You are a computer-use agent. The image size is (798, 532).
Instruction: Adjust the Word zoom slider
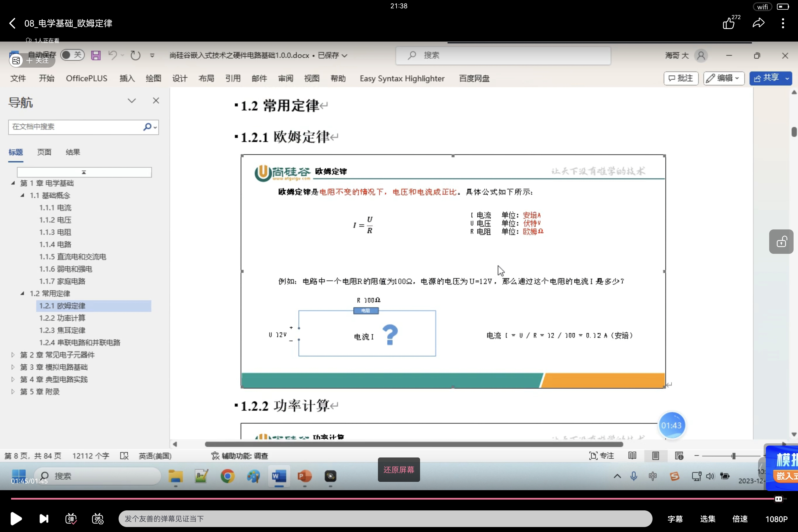tap(733, 456)
